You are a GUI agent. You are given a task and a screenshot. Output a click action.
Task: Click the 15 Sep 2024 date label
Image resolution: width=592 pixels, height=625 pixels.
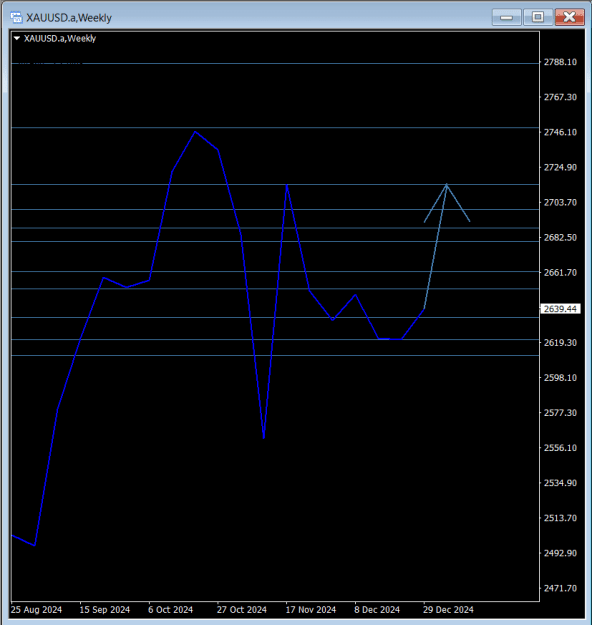(105, 609)
